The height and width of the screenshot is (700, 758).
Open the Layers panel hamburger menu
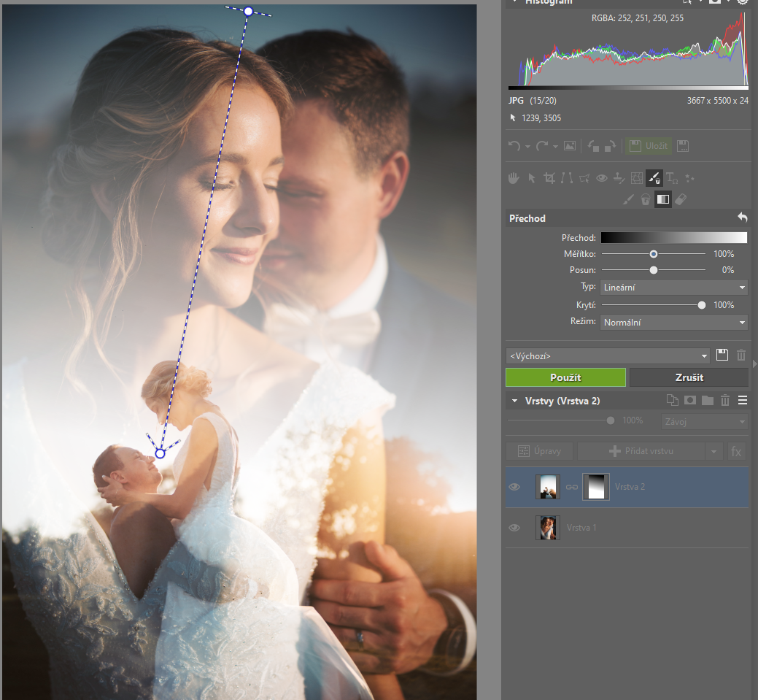743,400
